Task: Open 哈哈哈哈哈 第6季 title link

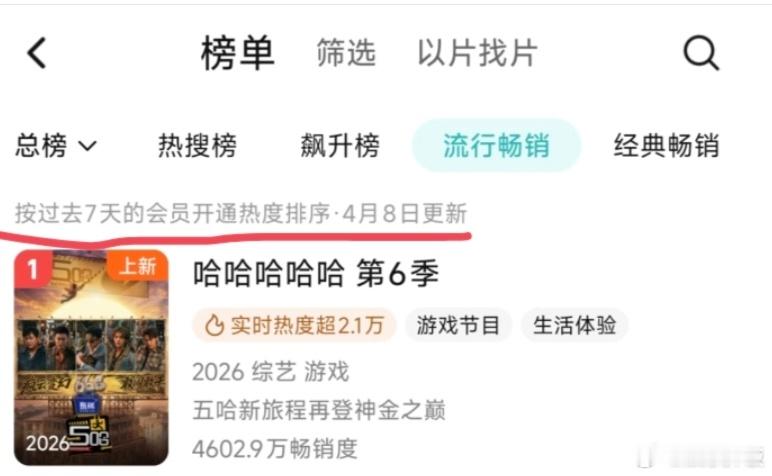Action: [x=315, y=274]
